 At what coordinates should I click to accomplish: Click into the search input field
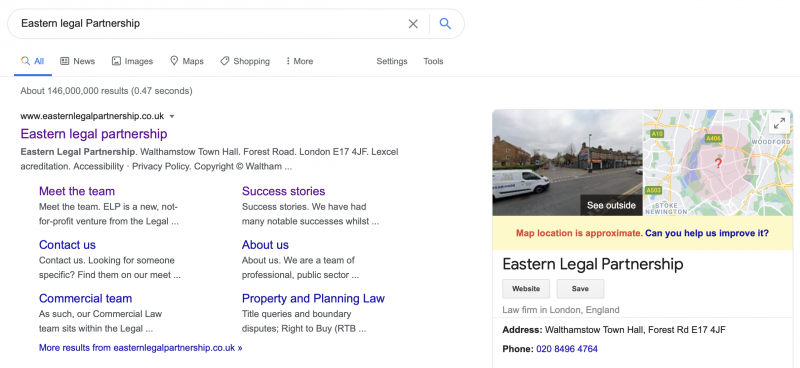pyautogui.click(x=209, y=23)
